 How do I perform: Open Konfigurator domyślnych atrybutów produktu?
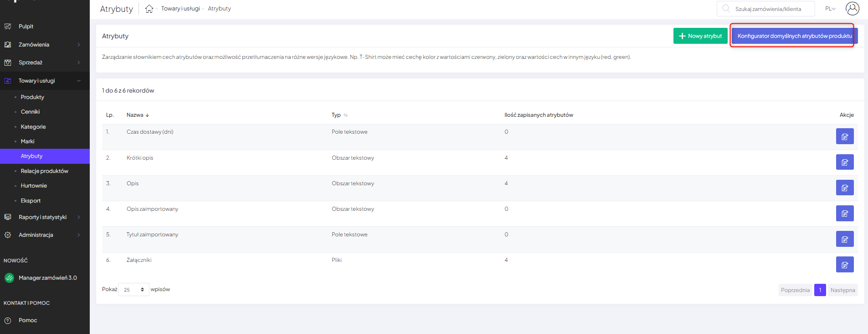point(794,36)
